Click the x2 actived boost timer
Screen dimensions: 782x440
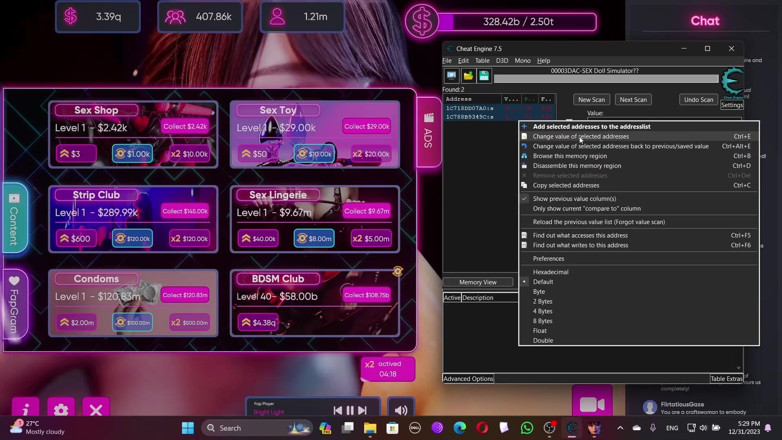click(388, 369)
